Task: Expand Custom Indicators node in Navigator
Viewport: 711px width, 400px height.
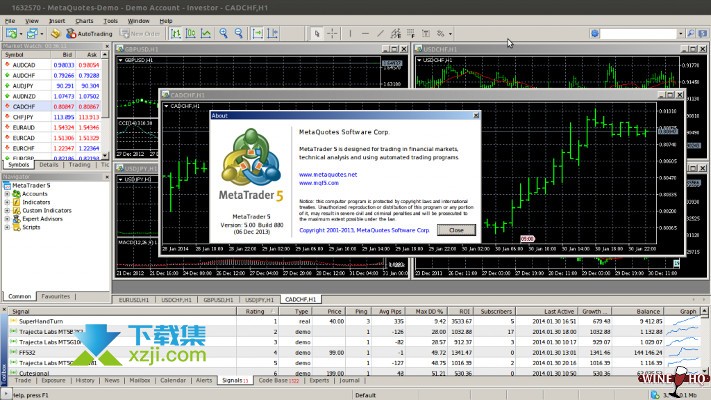Action: 7,210
